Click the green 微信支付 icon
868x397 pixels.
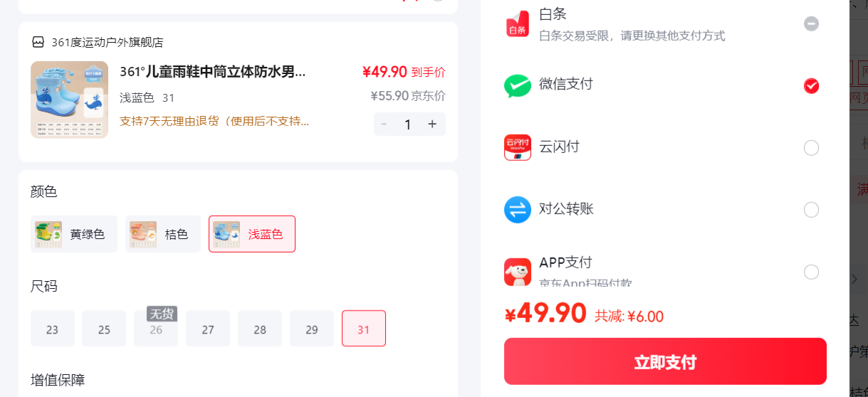[518, 86]
